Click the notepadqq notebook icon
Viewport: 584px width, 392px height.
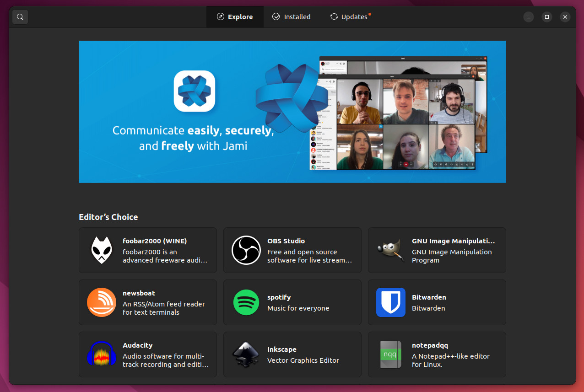(x=391, y=354)
